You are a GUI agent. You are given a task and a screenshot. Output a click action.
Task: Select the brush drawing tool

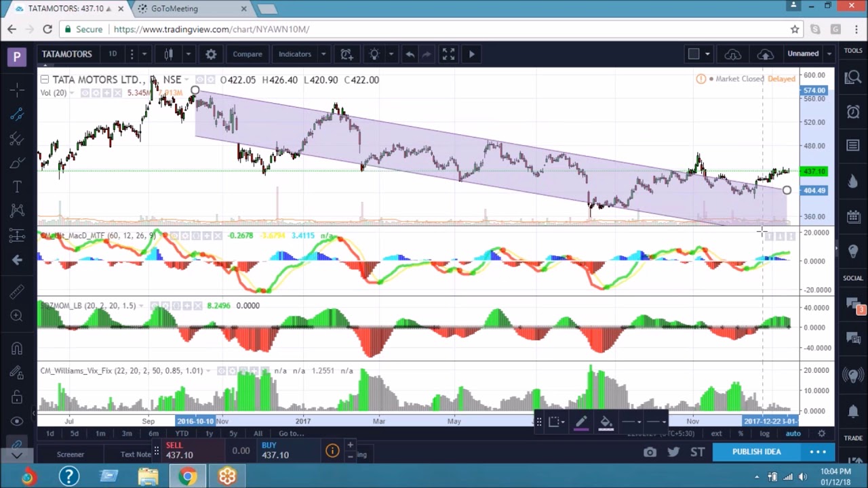[x=17, y=163]
